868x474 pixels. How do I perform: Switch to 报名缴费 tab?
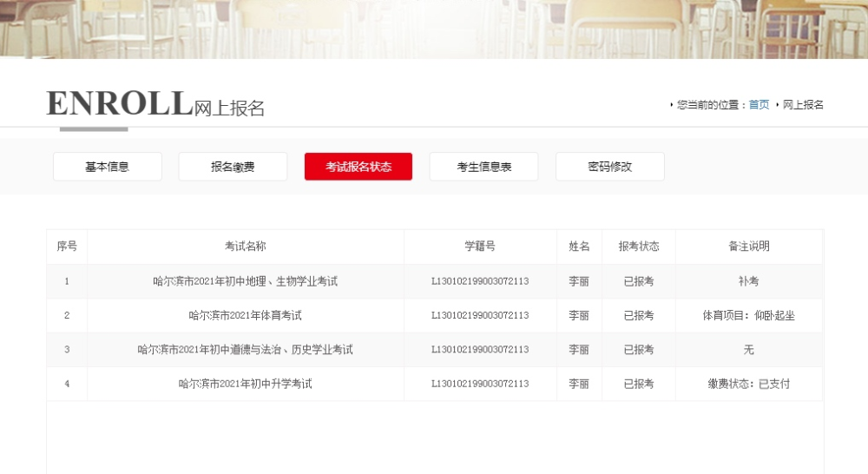pyautogui.click(x=233, y=167)
